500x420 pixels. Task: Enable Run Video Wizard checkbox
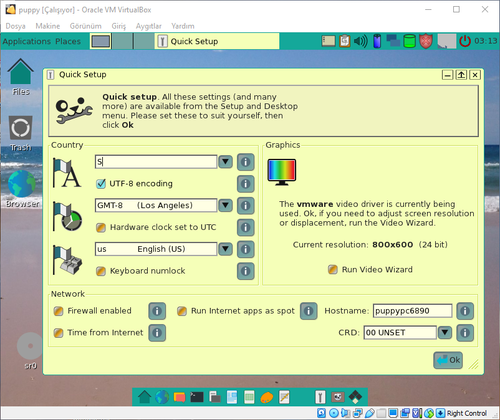click(333, 269)
